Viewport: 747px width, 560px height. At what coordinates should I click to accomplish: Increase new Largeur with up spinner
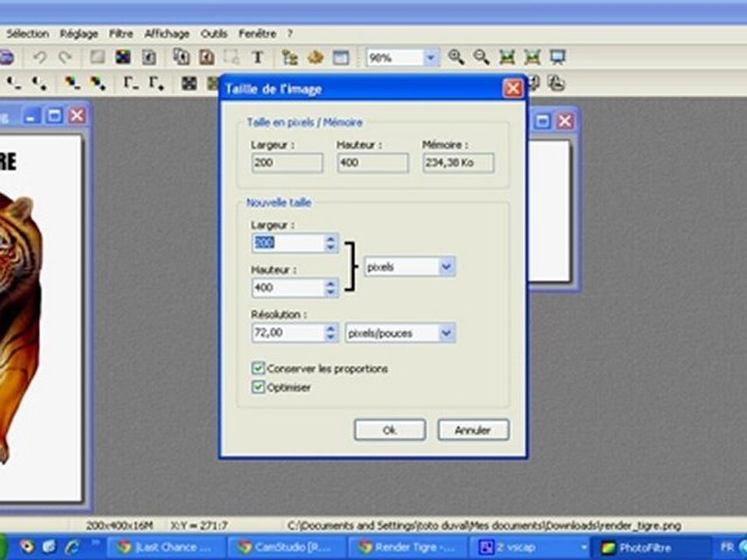[331, 238]
